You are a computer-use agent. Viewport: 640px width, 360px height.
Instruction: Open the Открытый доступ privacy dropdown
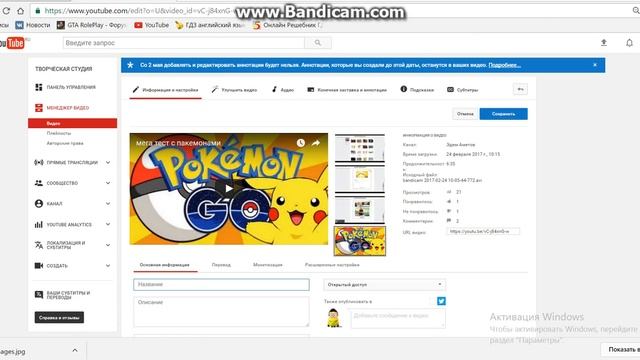point(384,284)
